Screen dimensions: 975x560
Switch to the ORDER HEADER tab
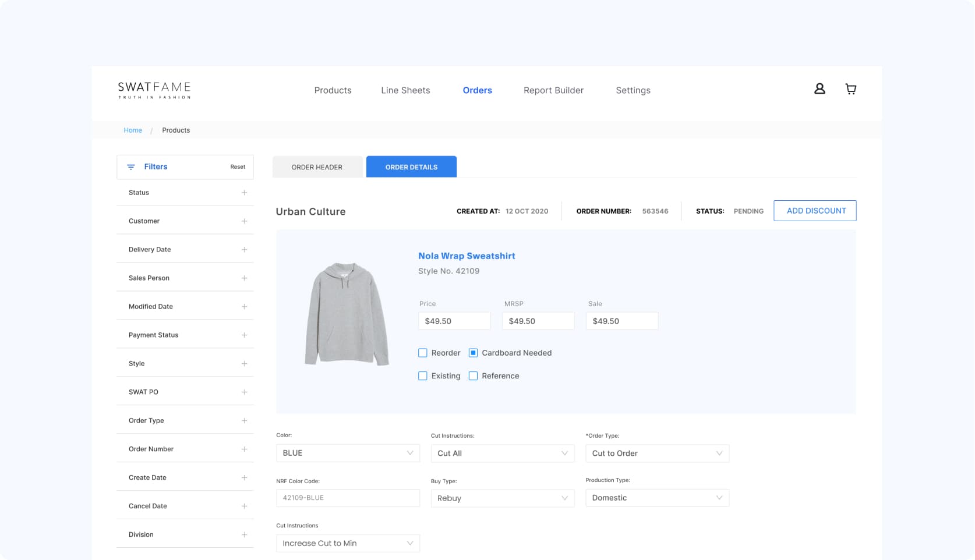pos(317,167)
